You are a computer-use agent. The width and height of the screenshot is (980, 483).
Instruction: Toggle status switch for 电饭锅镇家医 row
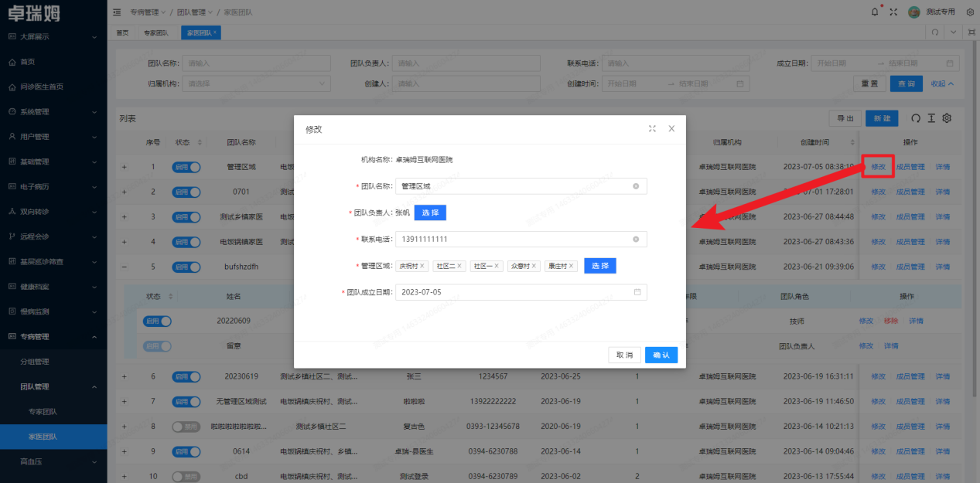pyautogui.click(x=186, y=242)
